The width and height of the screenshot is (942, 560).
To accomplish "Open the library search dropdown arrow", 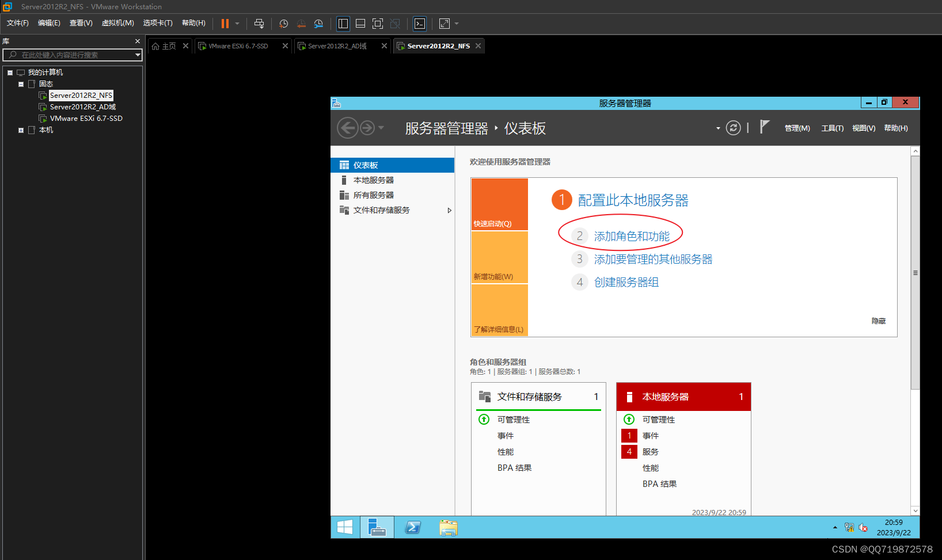I will 138,55.
